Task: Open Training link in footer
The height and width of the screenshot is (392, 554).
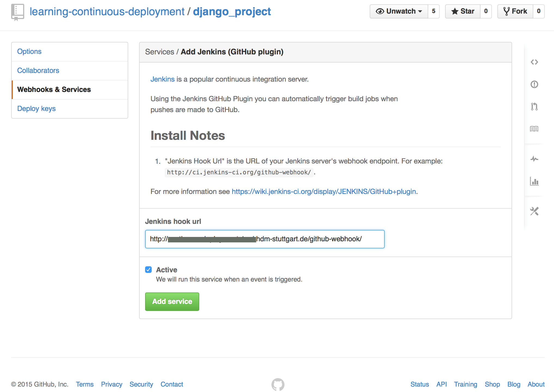Action: point(466,384)
